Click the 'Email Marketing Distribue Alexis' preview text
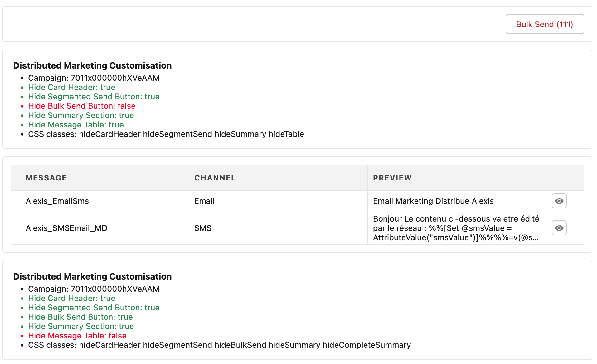This screenshot has width=597, height=364. pyautogui.click(x=433, y=201)
